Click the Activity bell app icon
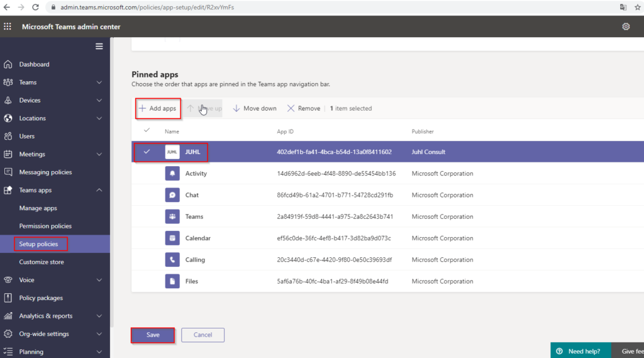Image resolution: width=644 pixels, height=358 pixels. coord(172,174)
